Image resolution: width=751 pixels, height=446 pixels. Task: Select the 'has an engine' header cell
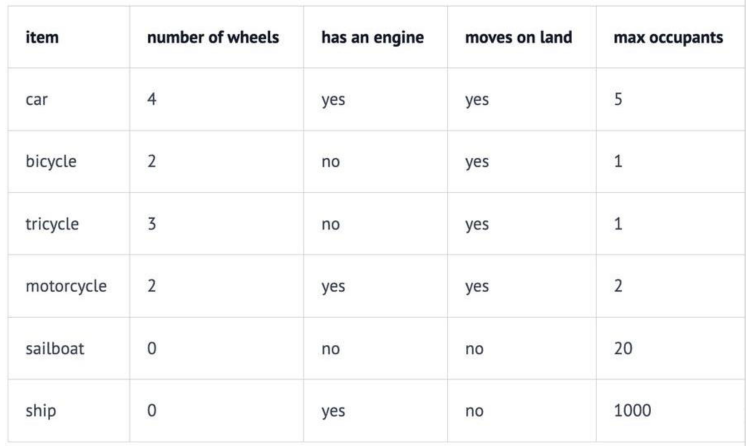(371, 37)
